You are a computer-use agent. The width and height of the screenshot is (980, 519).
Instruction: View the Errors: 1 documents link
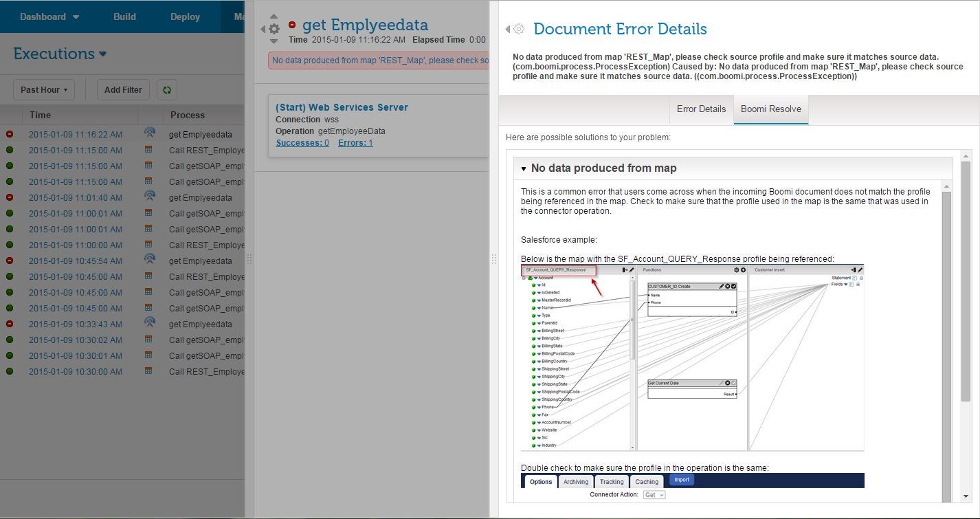point(355,143)
